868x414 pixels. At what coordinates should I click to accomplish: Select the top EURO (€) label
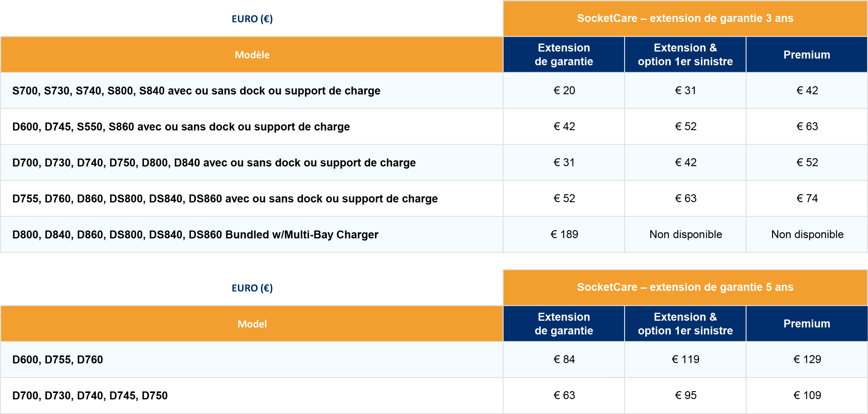[x=252, y=19]
